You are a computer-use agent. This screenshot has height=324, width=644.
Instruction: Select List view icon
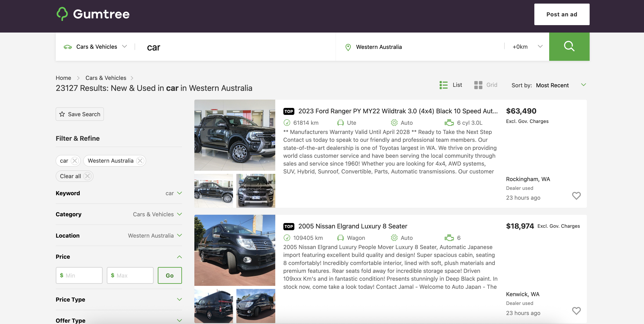444,85
